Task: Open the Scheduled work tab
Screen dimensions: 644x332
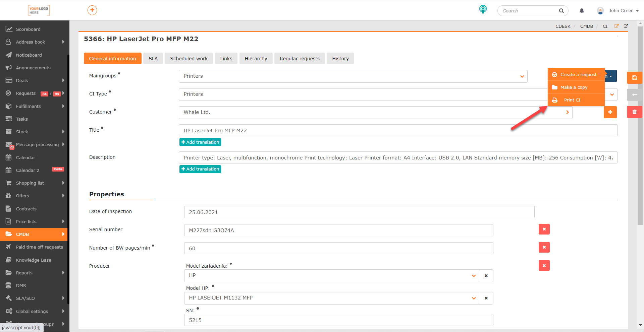Action: tap(189, 59)
